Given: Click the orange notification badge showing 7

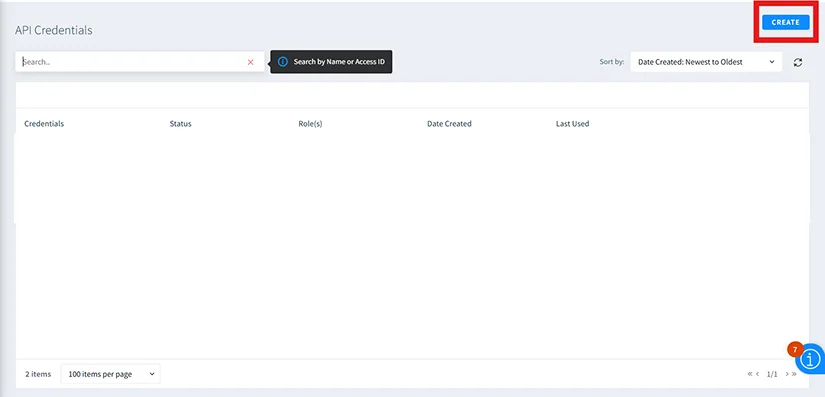Looking at the screenshot, I should [x=794, y=349].
